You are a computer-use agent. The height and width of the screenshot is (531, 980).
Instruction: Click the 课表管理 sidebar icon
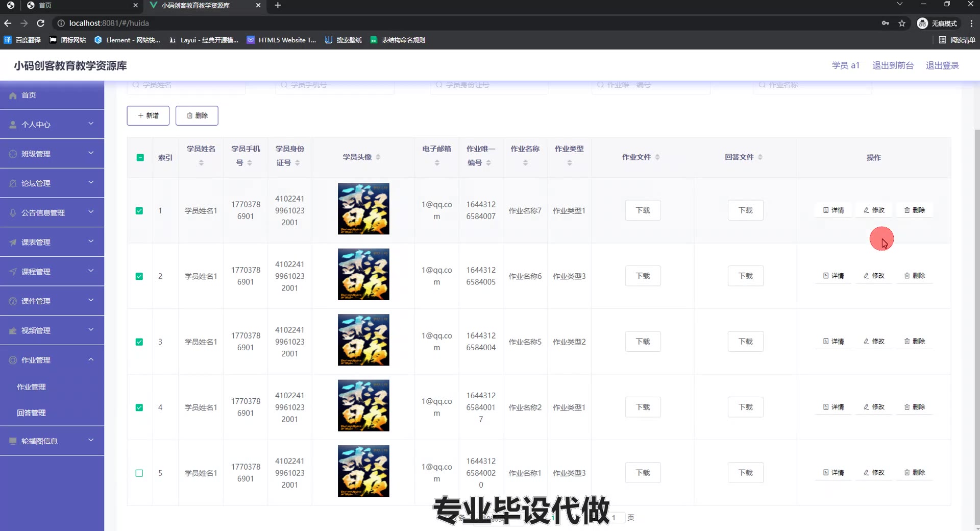[x=13, y=242]
